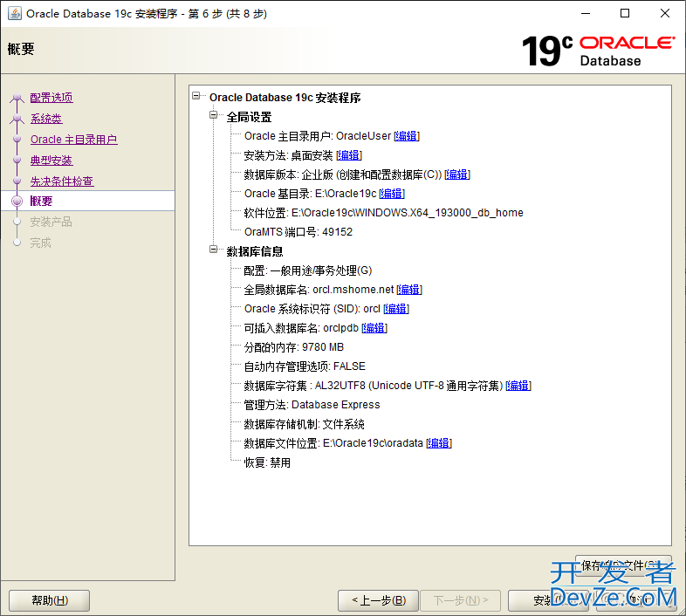The height and width of the screenshot is (616, 686).
Task: Collapse the Oracle Database 19c 安装程序 root node
Action: [x=196, y=96]
